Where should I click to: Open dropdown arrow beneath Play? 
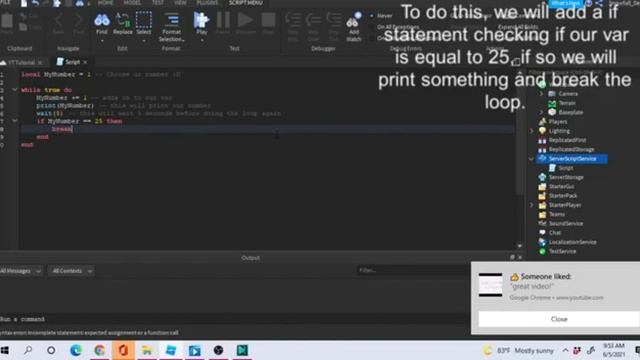coord(202,40)
